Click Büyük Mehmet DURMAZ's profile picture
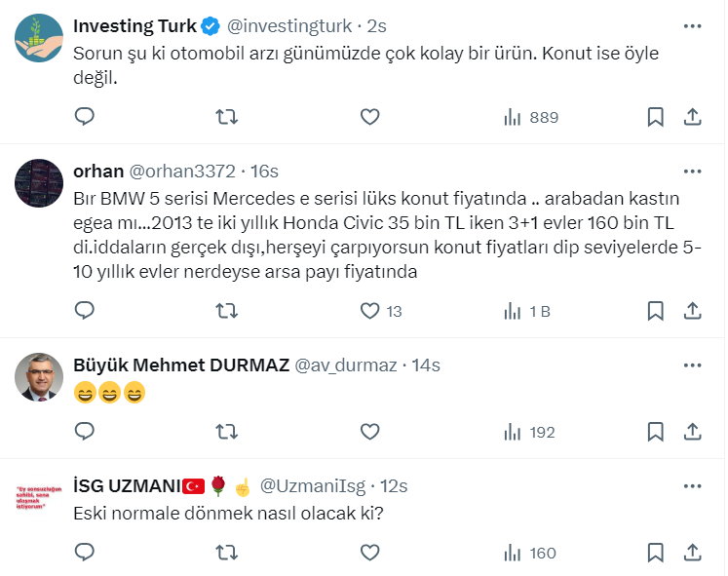 pos(40,376)
